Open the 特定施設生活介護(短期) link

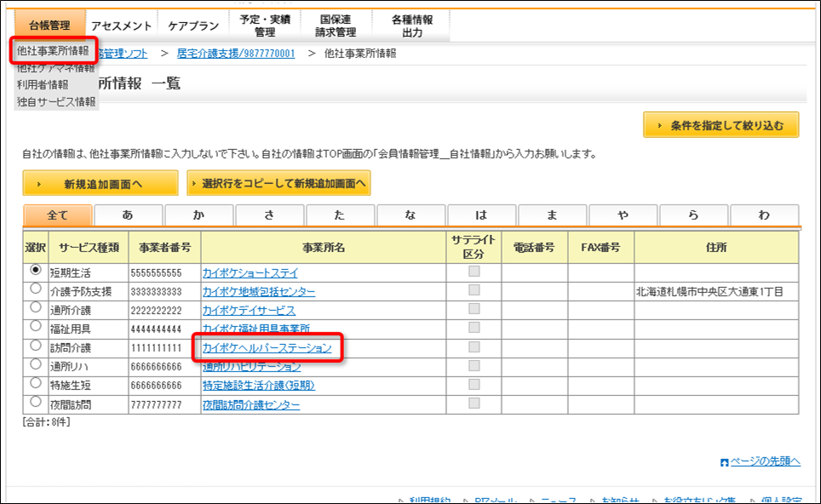click(259, 386)
